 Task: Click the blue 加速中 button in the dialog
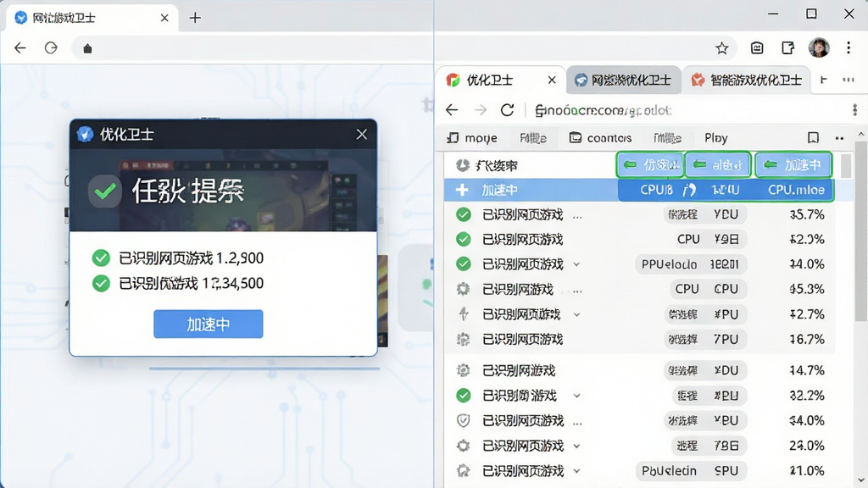tap(209, 324)
